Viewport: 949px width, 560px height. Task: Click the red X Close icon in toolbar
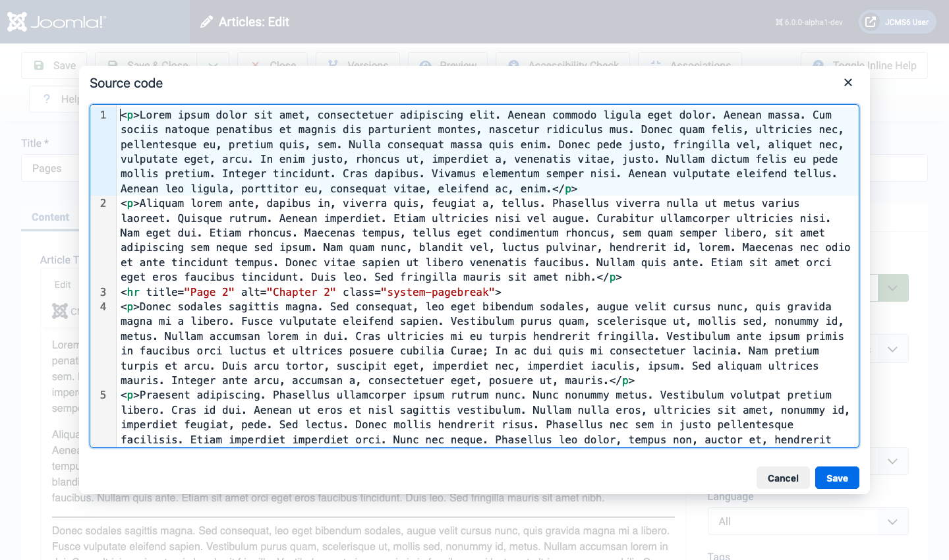pyautogui.click(x=256, y=65)
